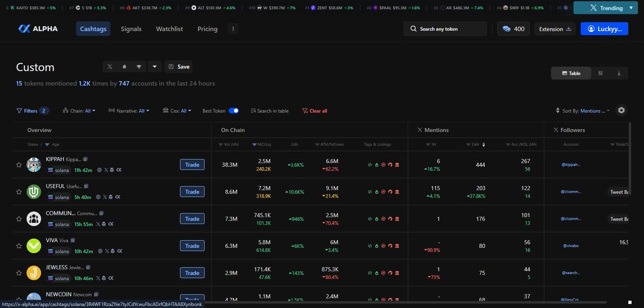Click the JEWLESS token logo
Screen dimensions: 644x308
pos(34,273)
